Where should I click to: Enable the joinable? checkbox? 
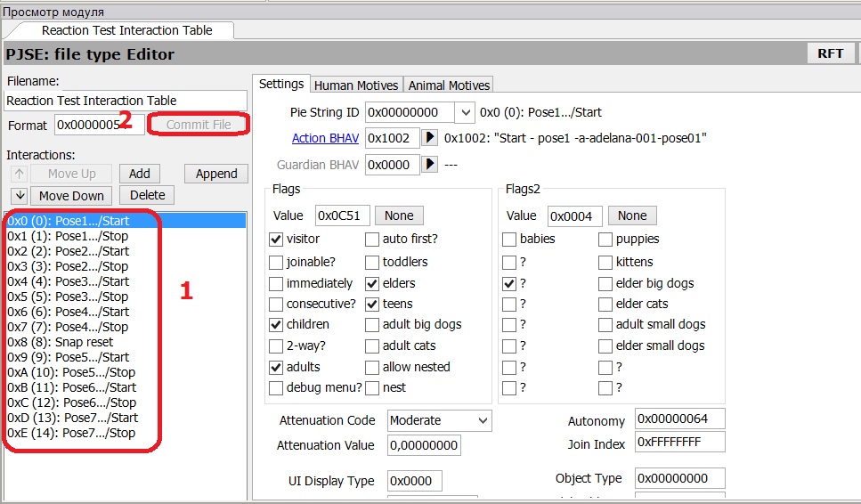click(x=277, y=262)
